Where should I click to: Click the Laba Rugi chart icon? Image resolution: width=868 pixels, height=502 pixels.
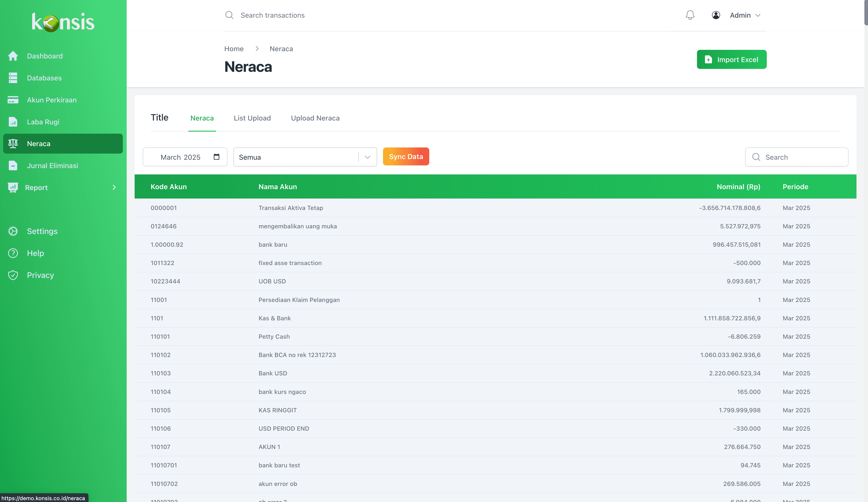click(x=13, y=122)
